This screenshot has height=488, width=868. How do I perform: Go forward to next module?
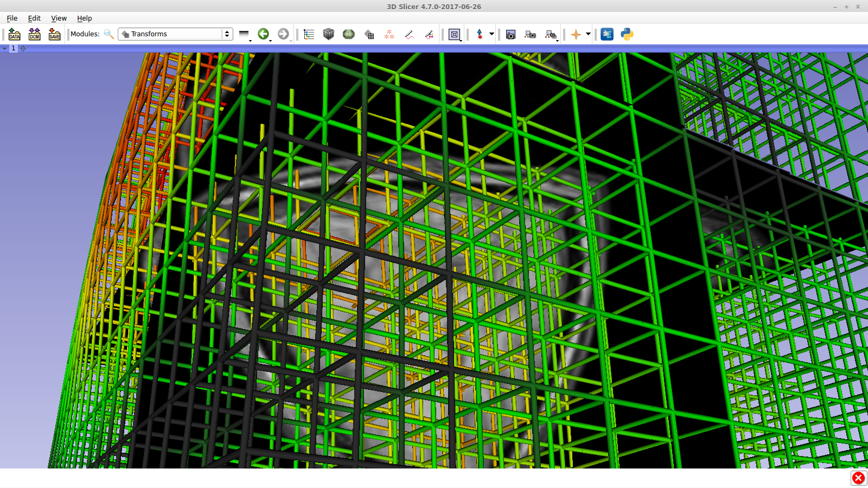click(284, 34)
